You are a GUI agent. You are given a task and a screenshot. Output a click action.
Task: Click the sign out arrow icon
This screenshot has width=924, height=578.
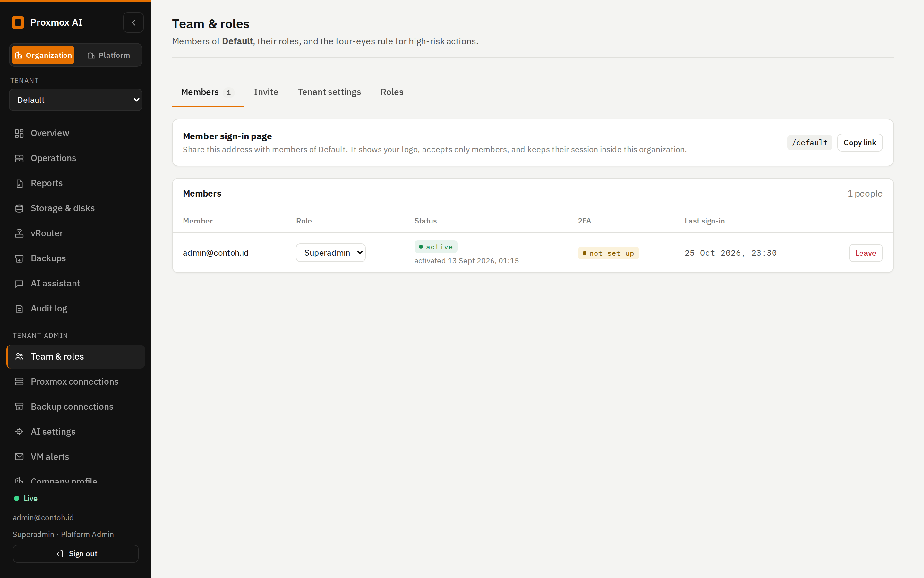coord(60,554)
